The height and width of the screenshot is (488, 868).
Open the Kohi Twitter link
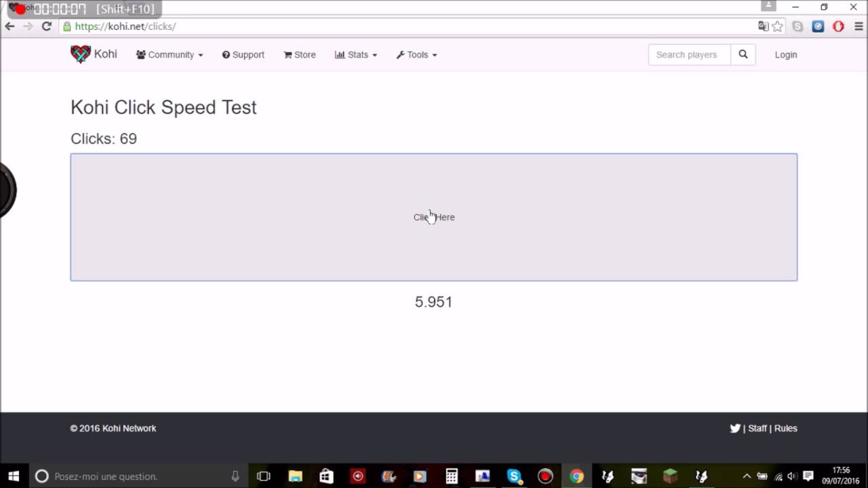tap(735, 428)
